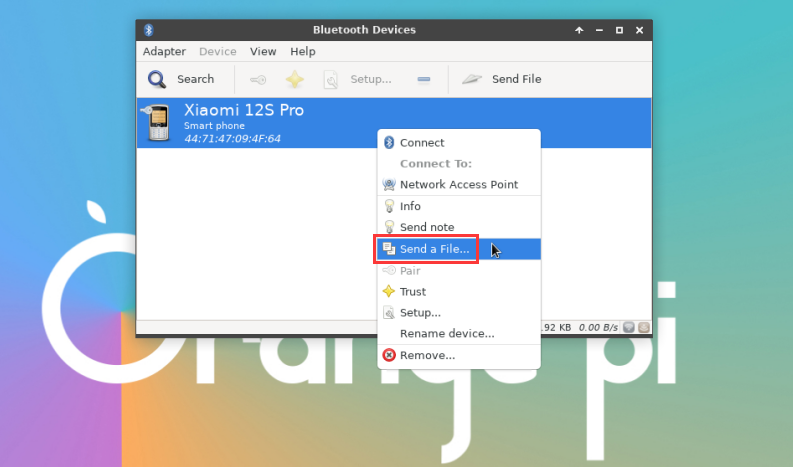The width and height of the screenshot is (793, 467).
Task: Click the Trust star icon in toolbar
Action: [x=294, y=79]
